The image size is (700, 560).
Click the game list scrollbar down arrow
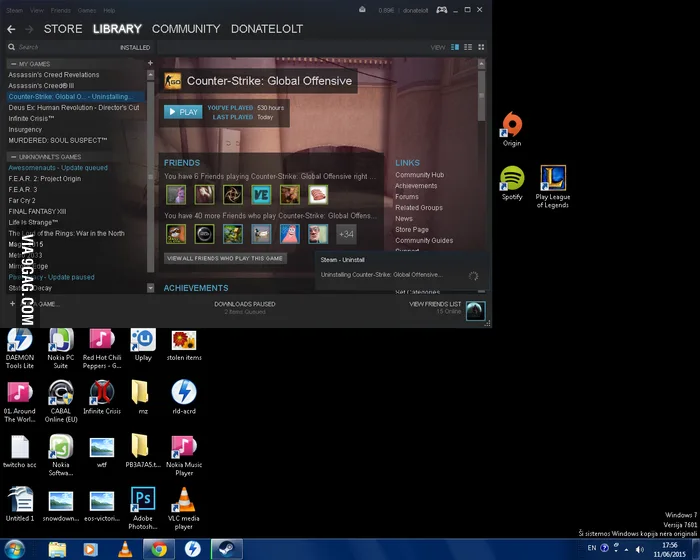coord(150,288)
